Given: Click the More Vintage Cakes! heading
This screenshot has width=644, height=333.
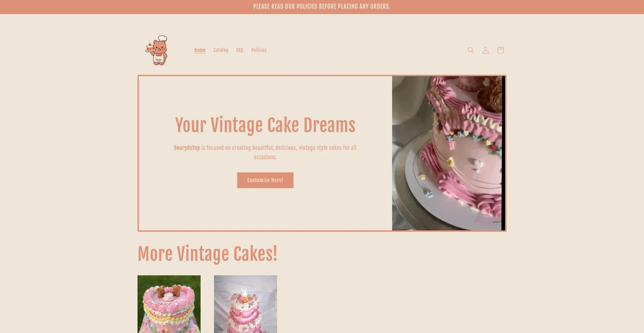Looking at the screenshot, I should click(x=207, y=254).
